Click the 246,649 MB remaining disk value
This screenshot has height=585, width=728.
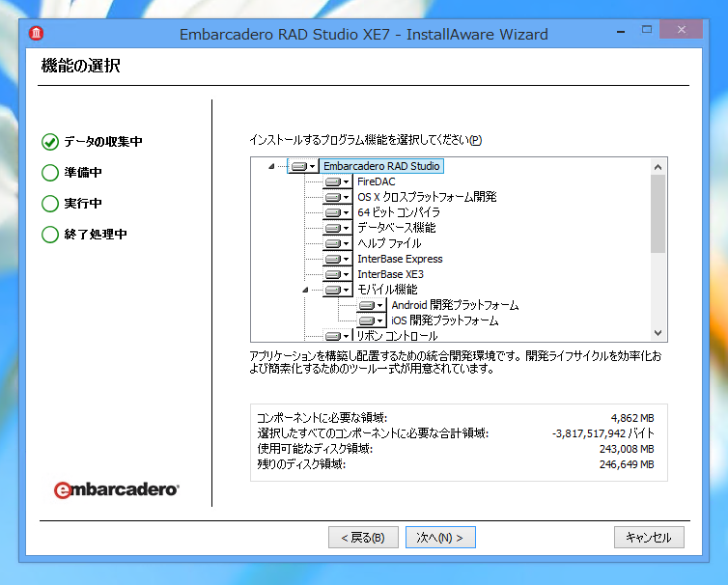click(x=627, y=464)
